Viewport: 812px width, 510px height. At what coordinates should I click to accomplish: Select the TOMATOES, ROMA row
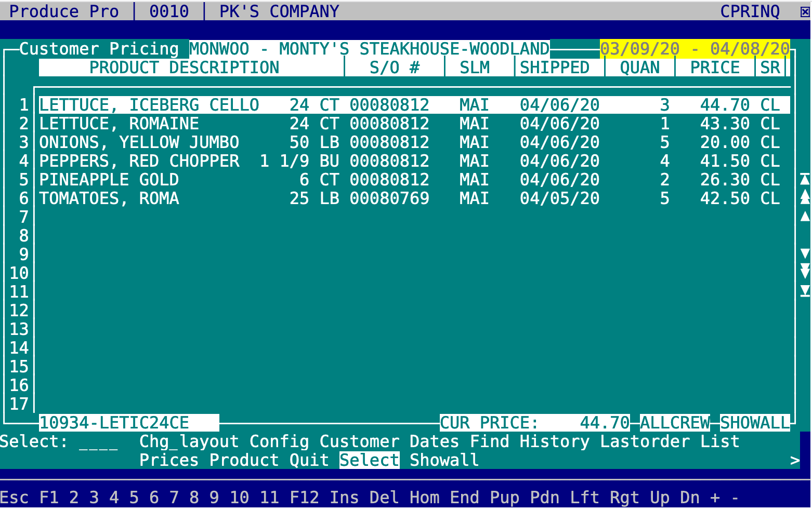[x=414, y=198]
